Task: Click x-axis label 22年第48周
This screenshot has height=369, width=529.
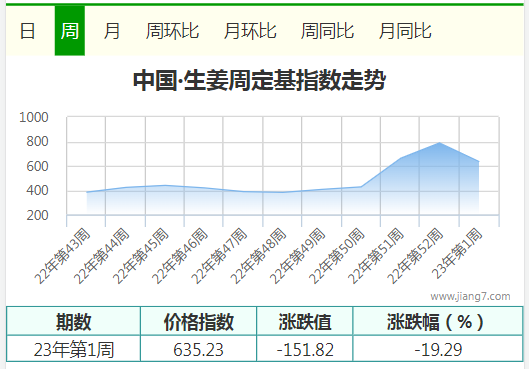Action: pyautogui.click(x=258, y=256)
